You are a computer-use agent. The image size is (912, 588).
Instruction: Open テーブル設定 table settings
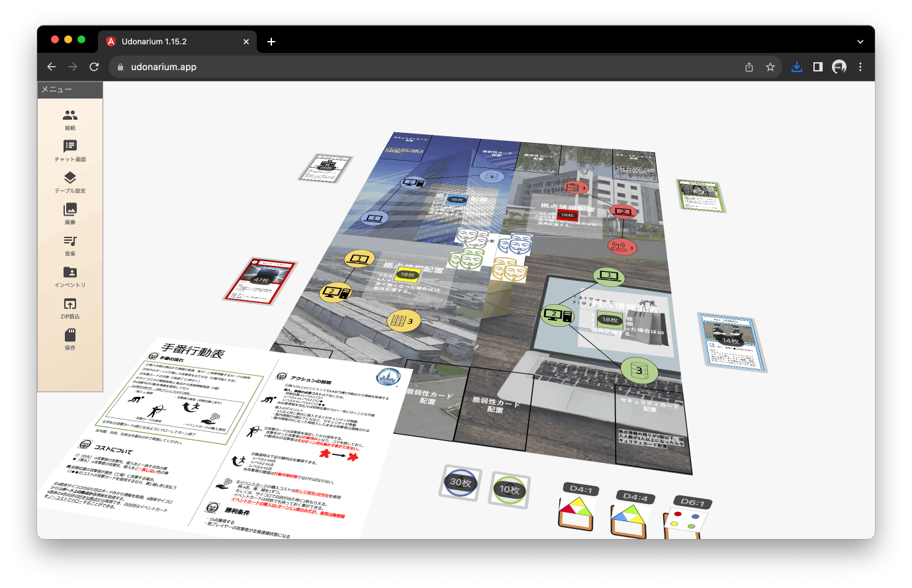pos(70,183)
